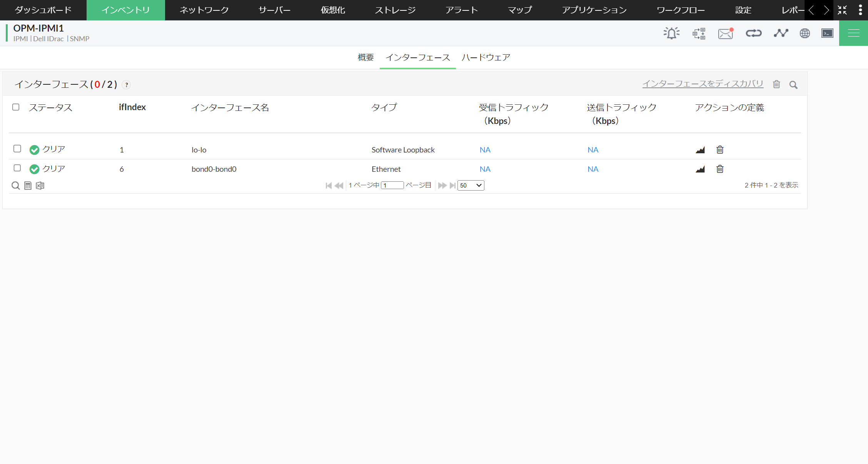This screenshot has width=868, height=464.
Task: Click the Ethernet type cell
Action: tap(386, 169)
